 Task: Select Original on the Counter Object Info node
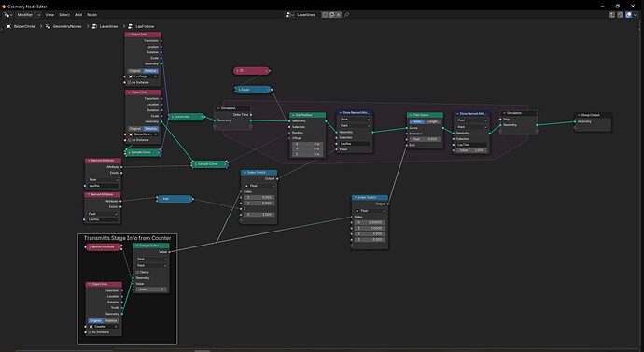coord(95,321)
